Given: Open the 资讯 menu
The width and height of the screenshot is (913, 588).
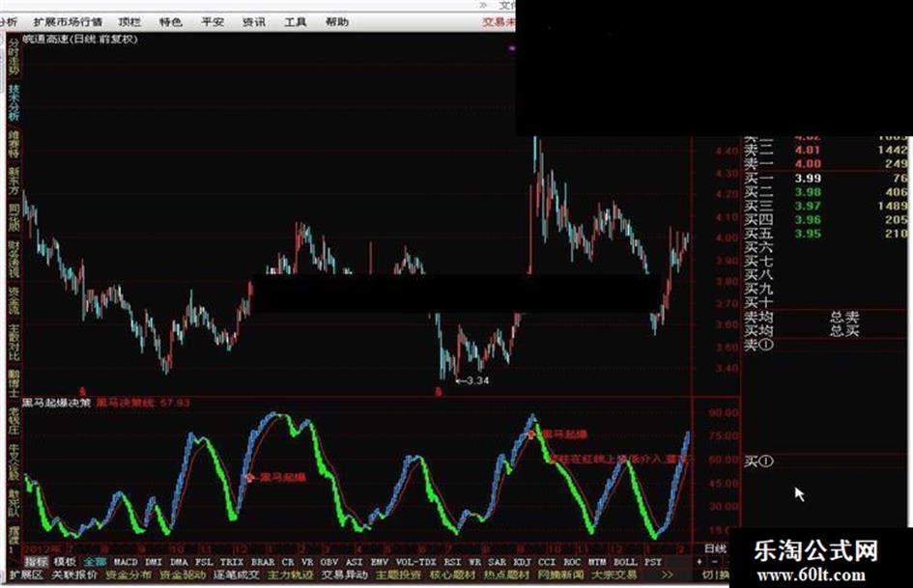Looking at the screenshot, I should pyautogui.click(x=254, y=22).
